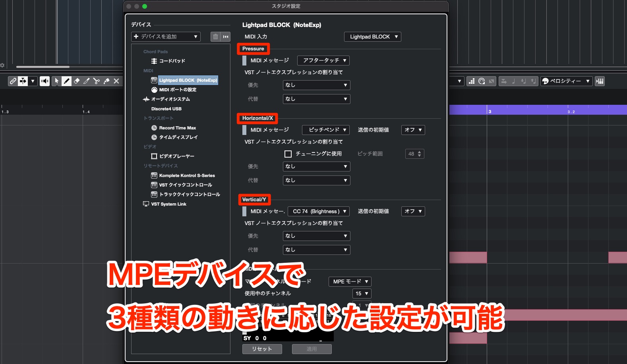This screenshot has width=627, height=364.
Task: Open 使用中のチャンネル 15 dropdown
Action: (362, 293)
